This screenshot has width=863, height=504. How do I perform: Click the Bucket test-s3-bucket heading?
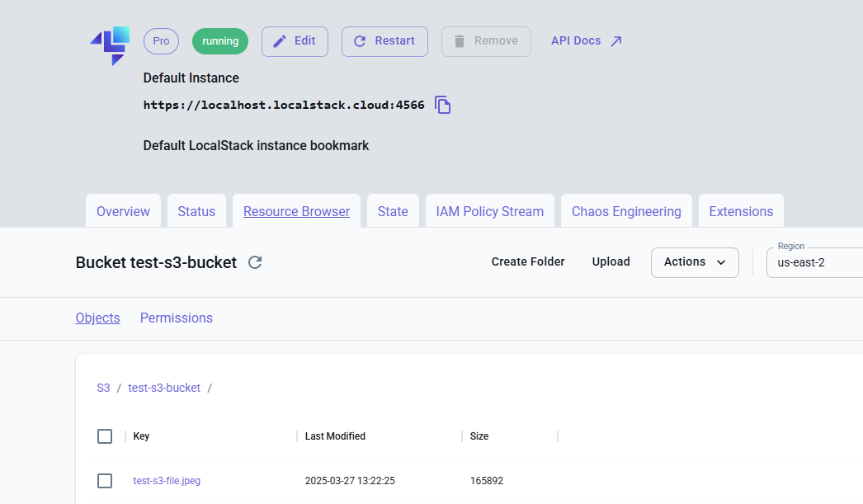(x=156, y=262)
